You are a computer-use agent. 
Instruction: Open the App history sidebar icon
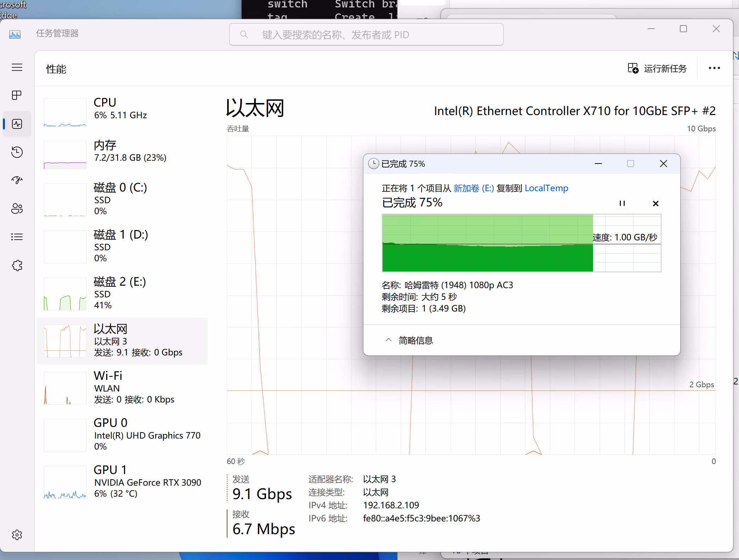click(17, 152)
